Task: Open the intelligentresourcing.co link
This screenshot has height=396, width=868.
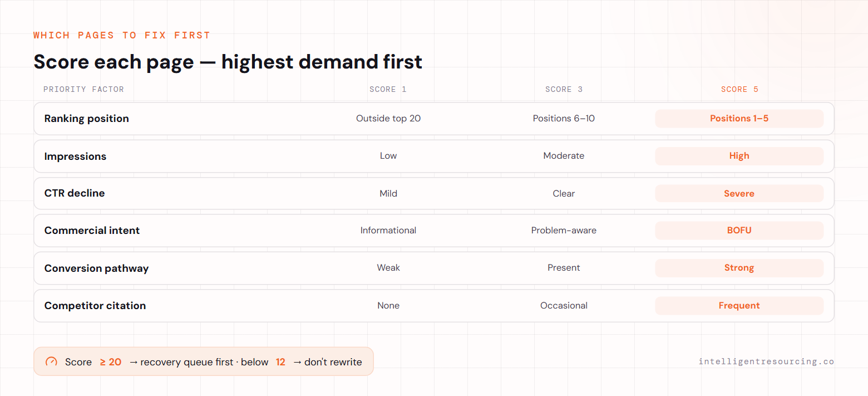Action: coord(766,361)
